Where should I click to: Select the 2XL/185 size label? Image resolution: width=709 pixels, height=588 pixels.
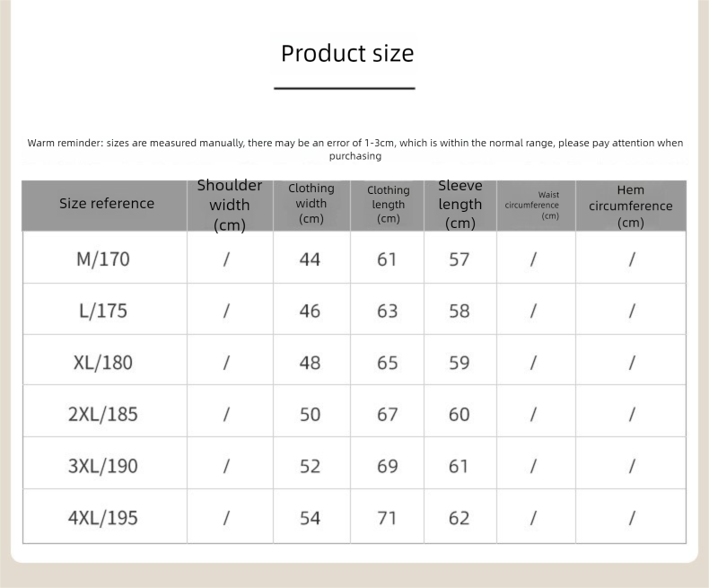[x=103, y=415]
